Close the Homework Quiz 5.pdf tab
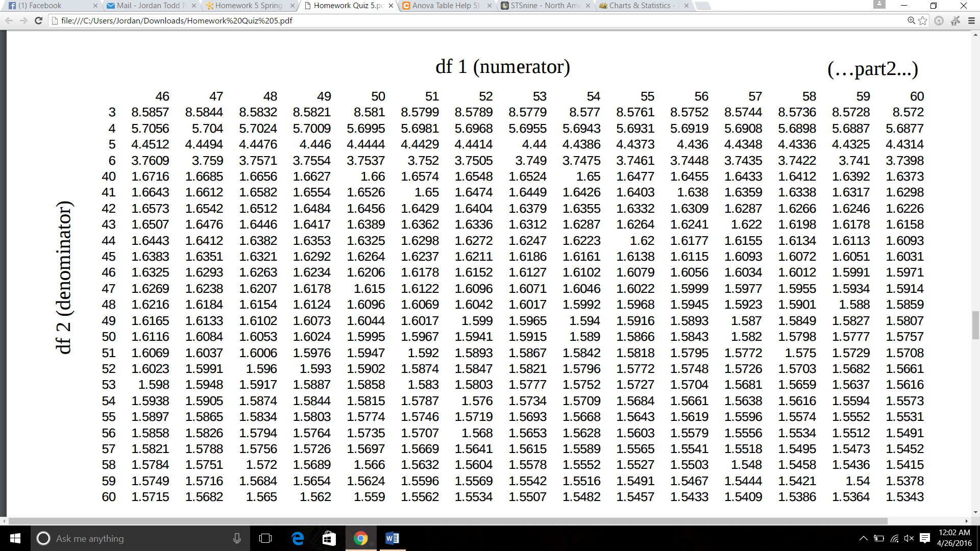 (391, 6)
